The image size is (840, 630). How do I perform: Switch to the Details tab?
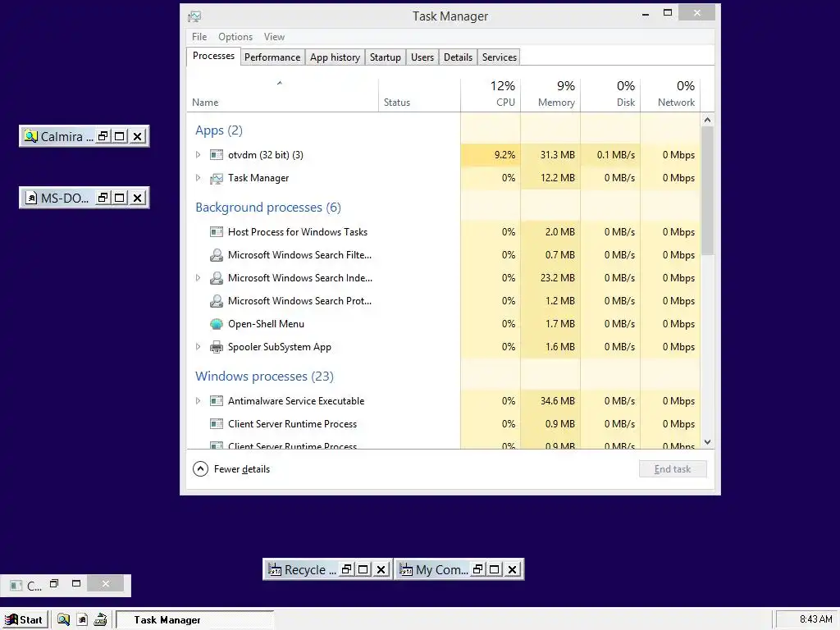pyautogui.click(x=458, y=57)
